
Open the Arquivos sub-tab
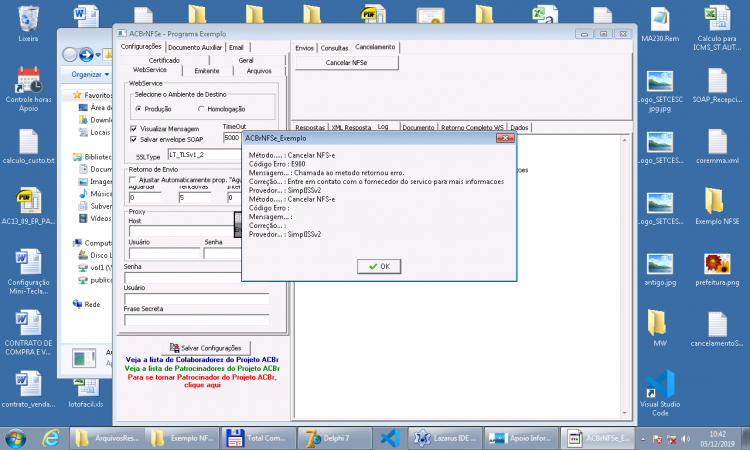click(x=259, y=71)
